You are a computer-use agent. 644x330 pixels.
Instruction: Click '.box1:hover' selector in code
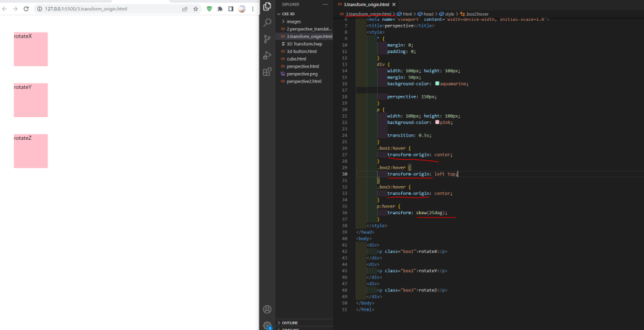(x=391, y=148)
